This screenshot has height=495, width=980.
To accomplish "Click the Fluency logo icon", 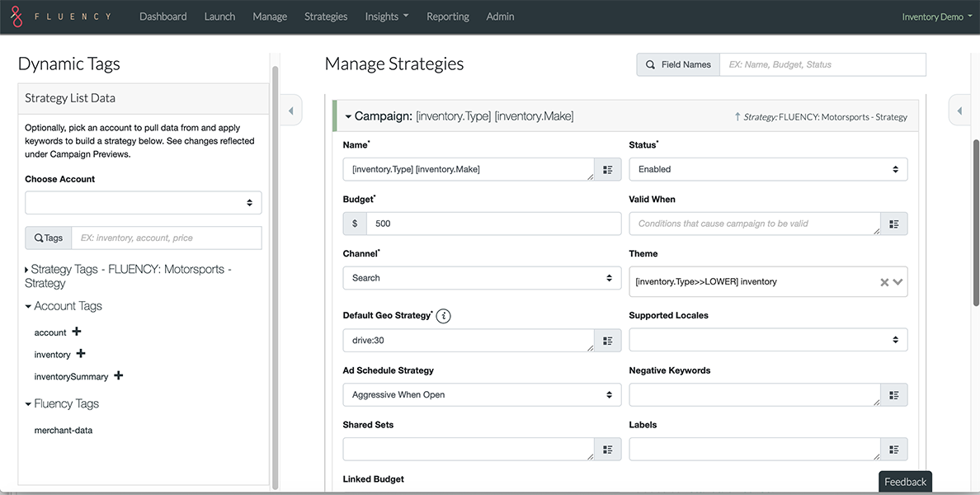I will 16,16.
